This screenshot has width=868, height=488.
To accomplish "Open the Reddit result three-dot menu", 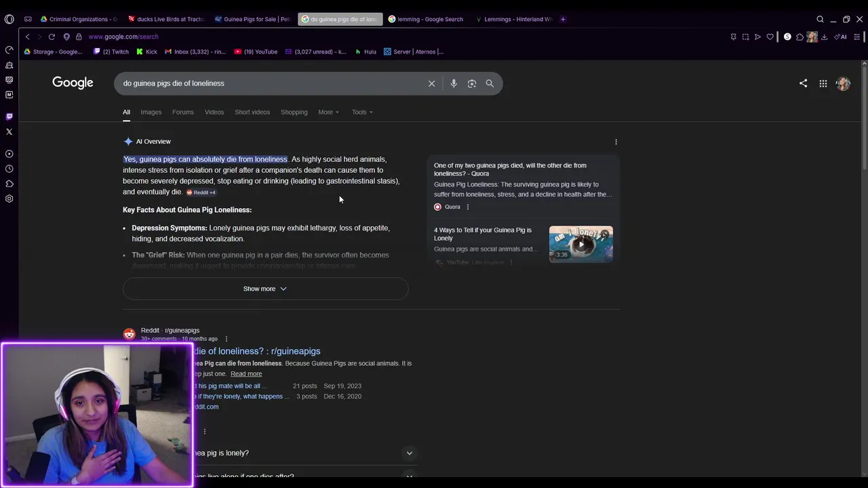I will [x=226, y=339].
